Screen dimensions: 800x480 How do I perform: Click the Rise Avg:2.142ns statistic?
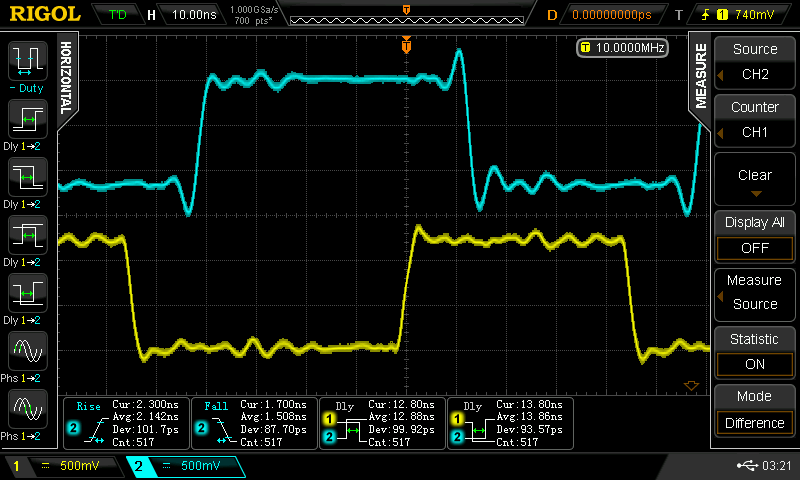click(145, 417)
